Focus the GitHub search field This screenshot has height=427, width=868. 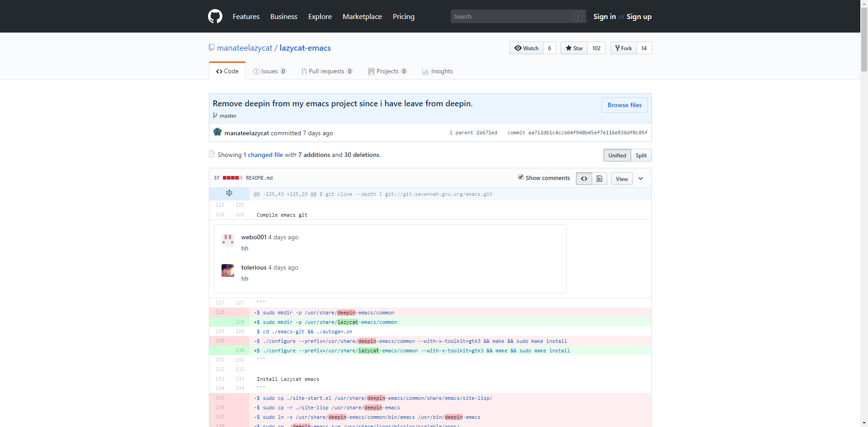point(518,16)
